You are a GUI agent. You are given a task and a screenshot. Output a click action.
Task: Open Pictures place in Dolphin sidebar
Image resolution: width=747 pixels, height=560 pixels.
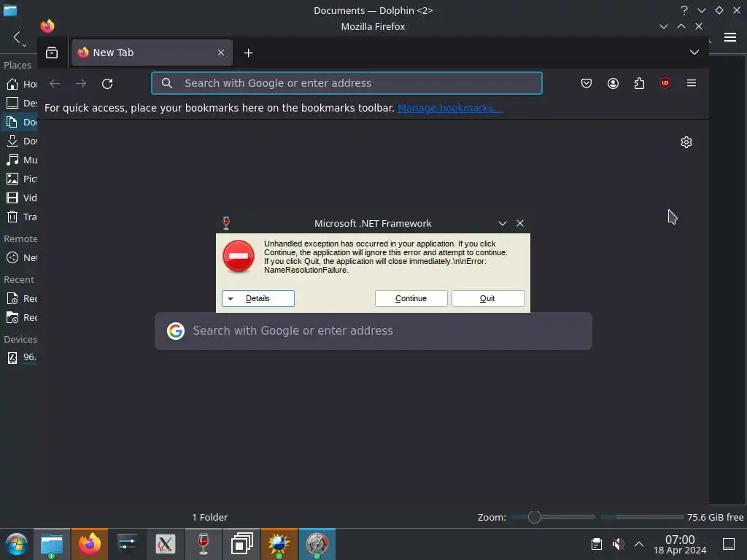(21, 179)
